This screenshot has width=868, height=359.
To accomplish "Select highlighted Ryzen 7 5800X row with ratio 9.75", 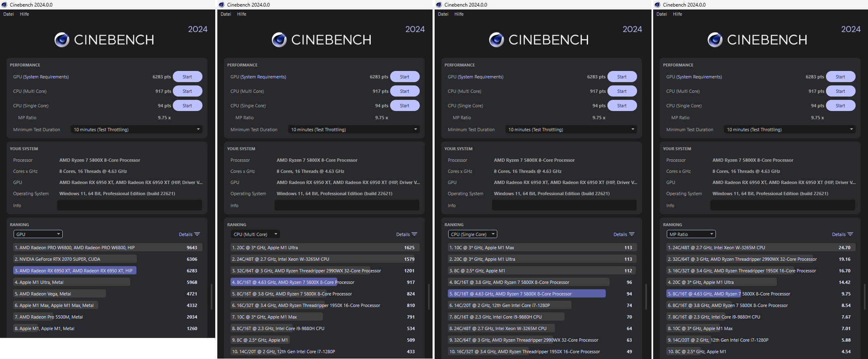I will pos(761,294).
